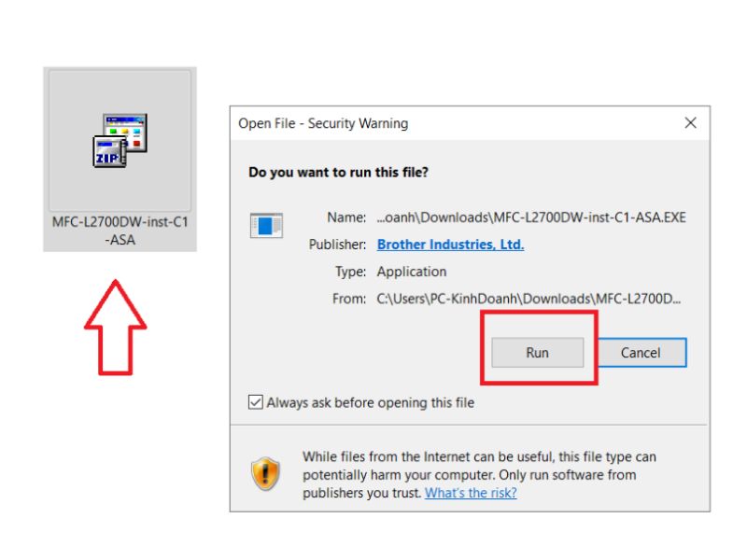Click the MFC-L2700DW-inst-C1-ASA file name label
This screenshot has width=747, height=560.
click(x=120, y=231)
